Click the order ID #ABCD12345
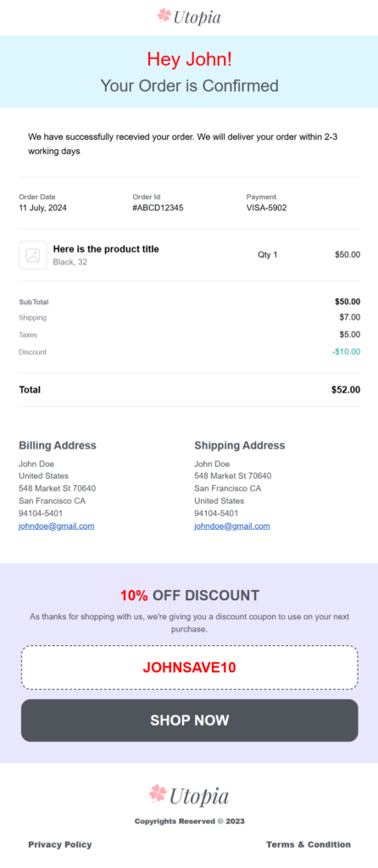The width and height of the screenshot is (378, 868). tap(158, 209)
